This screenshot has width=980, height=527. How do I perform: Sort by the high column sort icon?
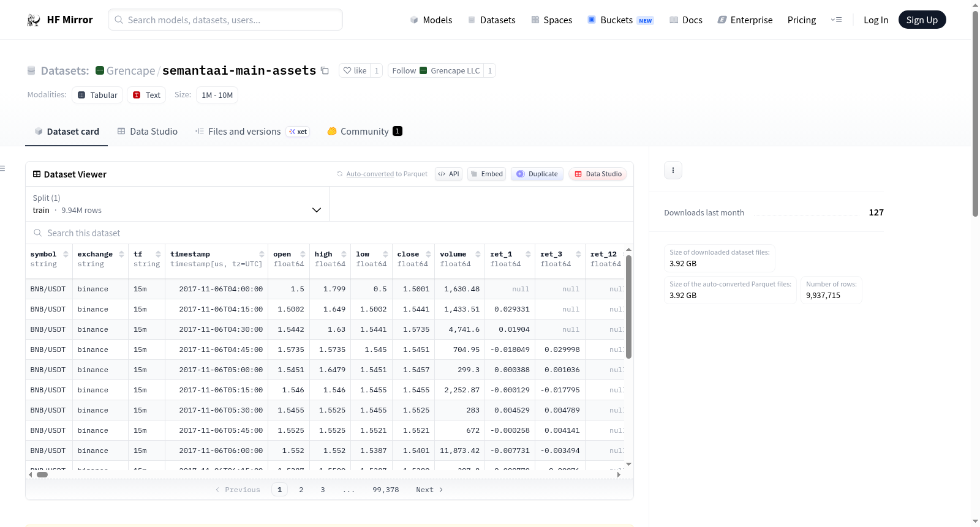tap(344, 254)
